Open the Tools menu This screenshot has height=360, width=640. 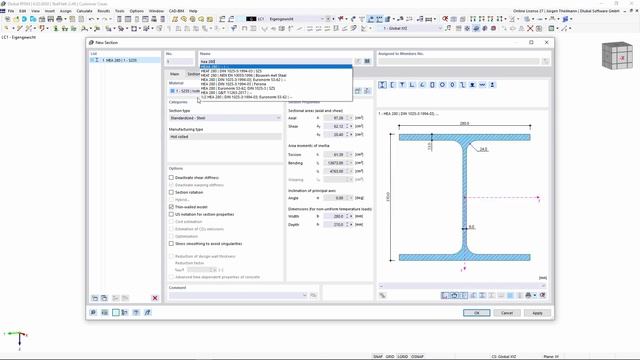click(120, 11)
